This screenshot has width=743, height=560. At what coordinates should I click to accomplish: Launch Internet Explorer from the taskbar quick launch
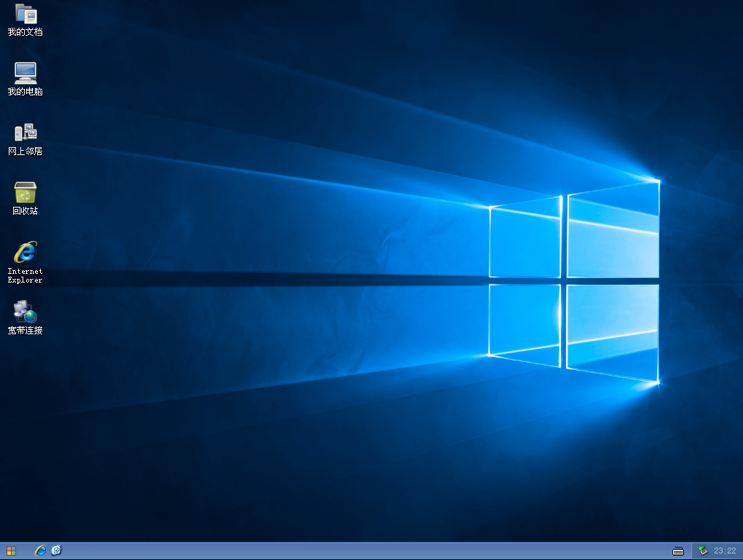(x=41, y=550)
